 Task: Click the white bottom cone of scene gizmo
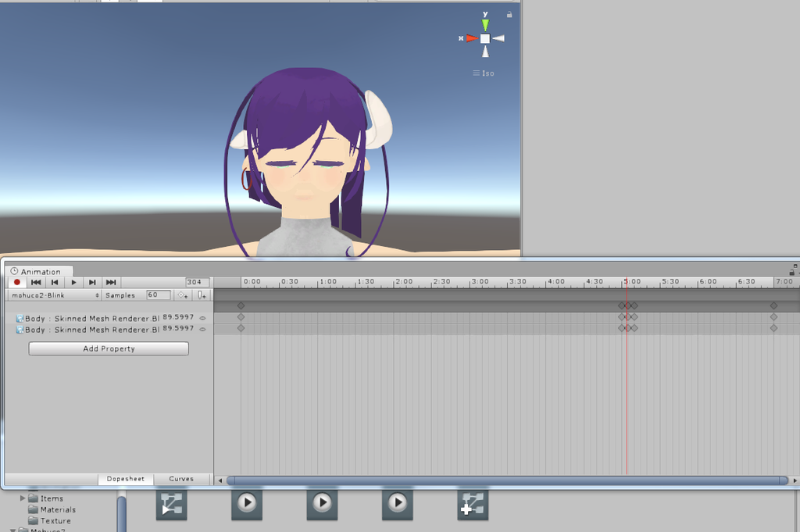coord(485,52)
